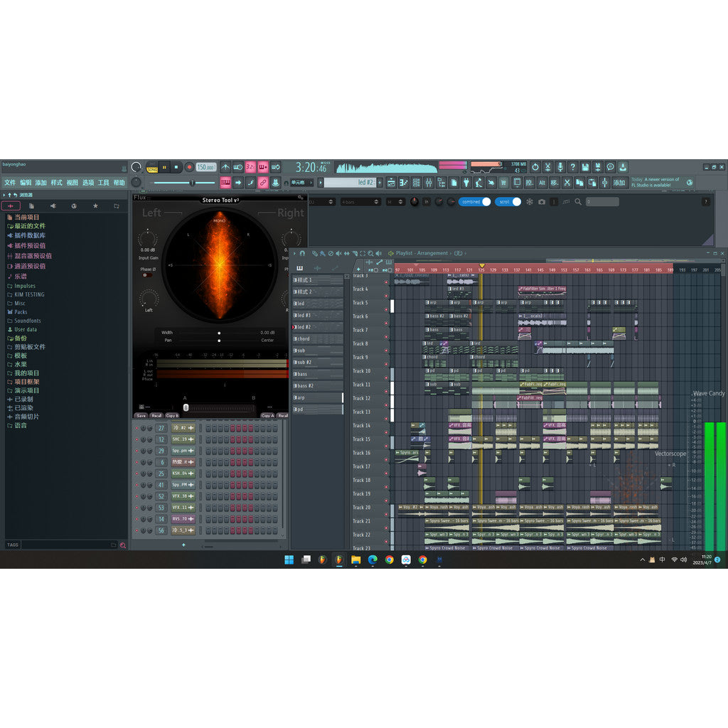Expand Impulses folder in browser
The height and width of the screenshot is (728, 728).
pos(25,286)
